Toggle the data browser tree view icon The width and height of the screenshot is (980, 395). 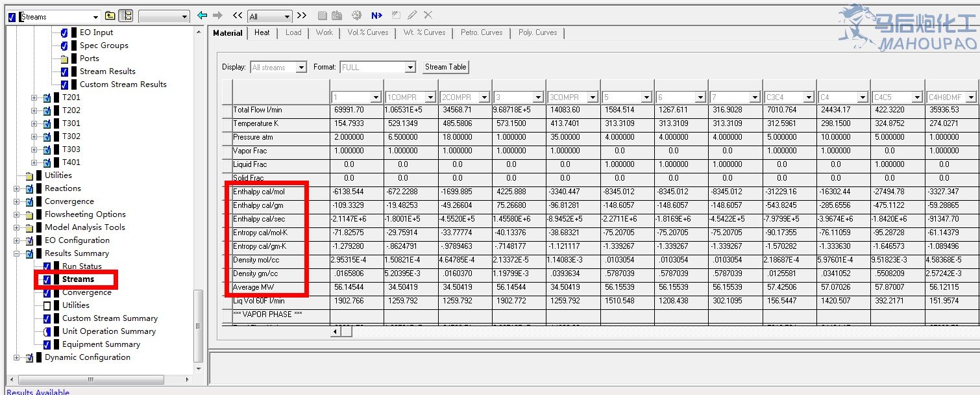(126, 16)
